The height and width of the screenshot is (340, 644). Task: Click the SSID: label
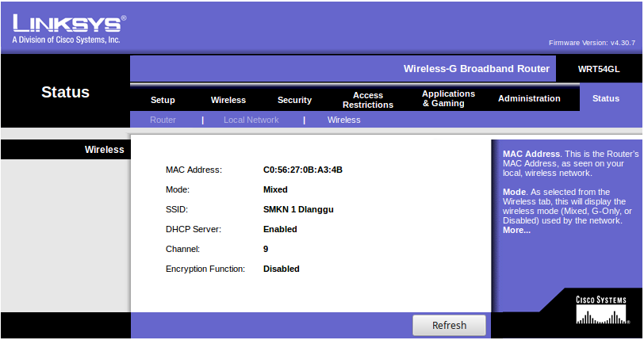[177, 209]
